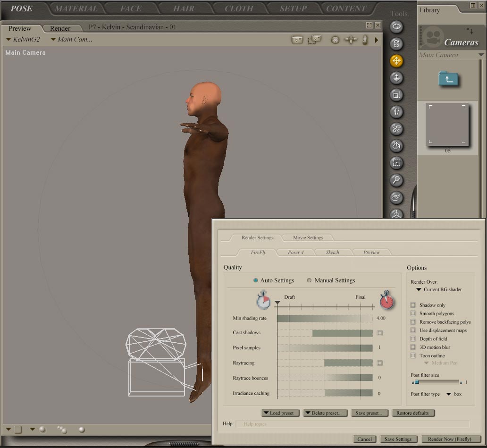The height and width of the screenshot is (448, 487).
Task: Open the Movie Settings tab
Action: pyautogui.click(x=308, y=237)
